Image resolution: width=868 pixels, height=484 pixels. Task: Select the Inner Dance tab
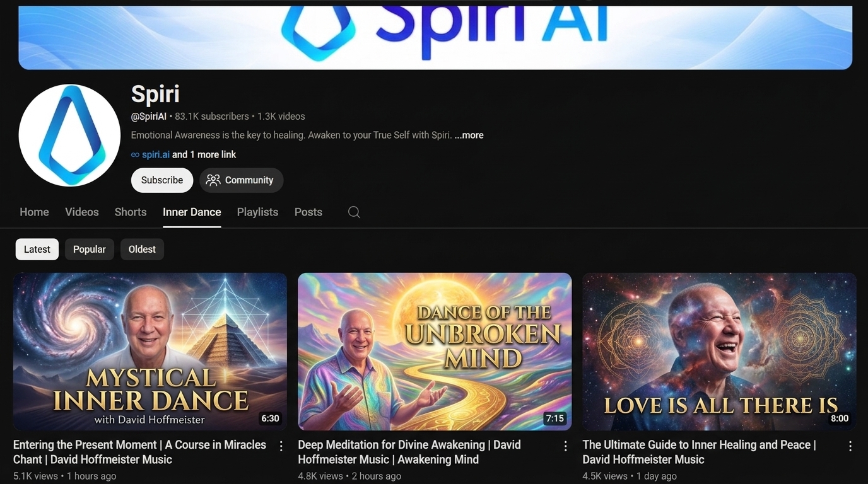pos(192,212)
